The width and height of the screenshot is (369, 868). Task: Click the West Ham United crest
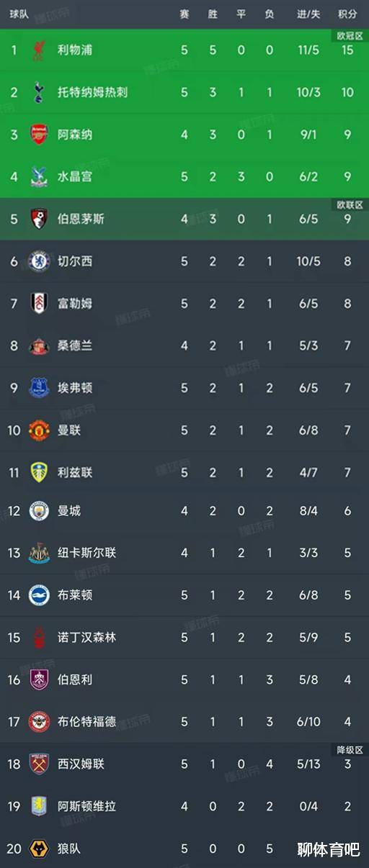(39, 764)
